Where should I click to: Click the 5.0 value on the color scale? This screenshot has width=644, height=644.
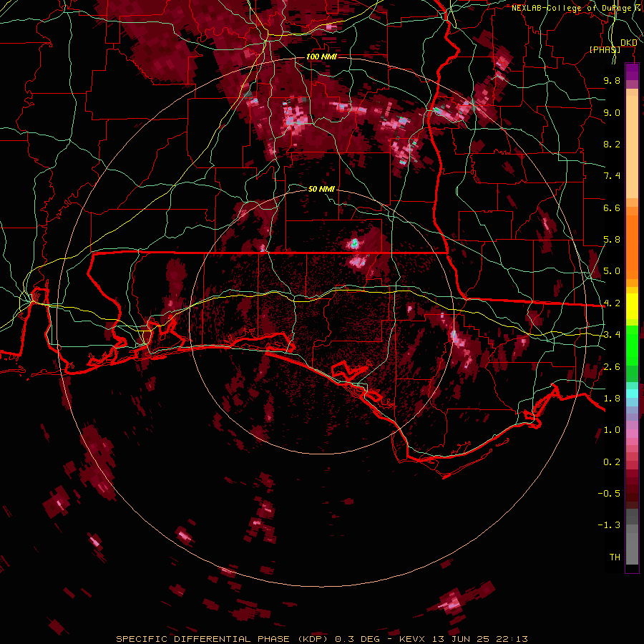coord(612,271)
